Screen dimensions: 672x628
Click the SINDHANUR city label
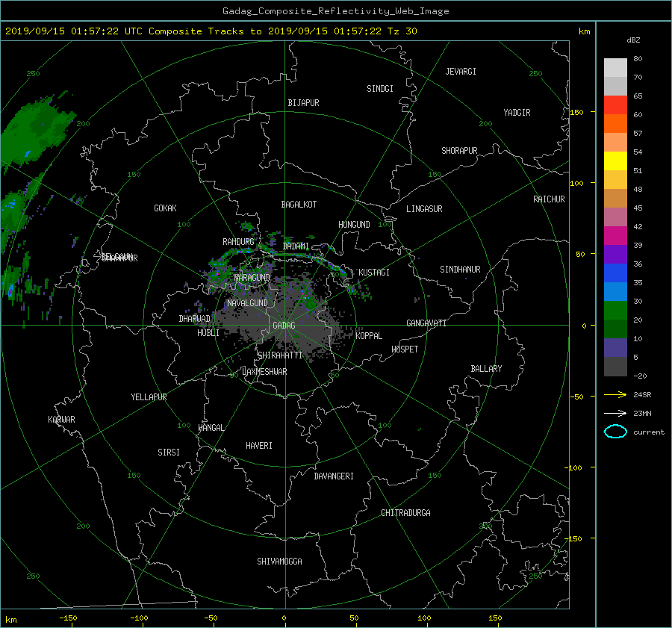coord(460,270)
